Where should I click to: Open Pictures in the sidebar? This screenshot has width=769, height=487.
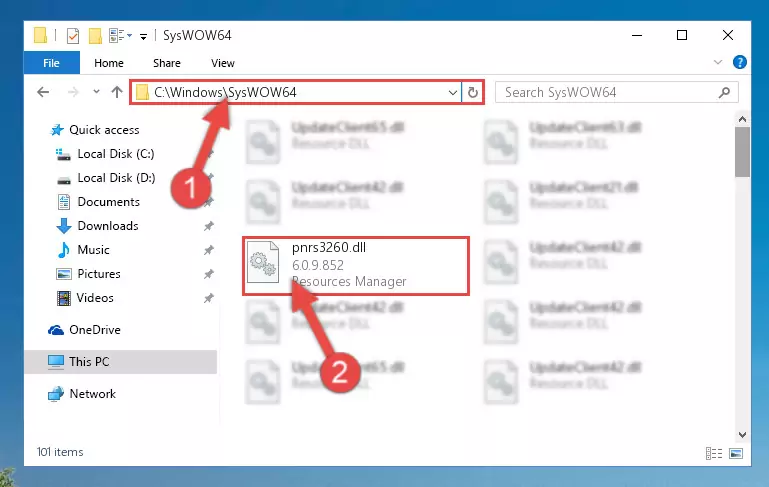coord(88,274)
